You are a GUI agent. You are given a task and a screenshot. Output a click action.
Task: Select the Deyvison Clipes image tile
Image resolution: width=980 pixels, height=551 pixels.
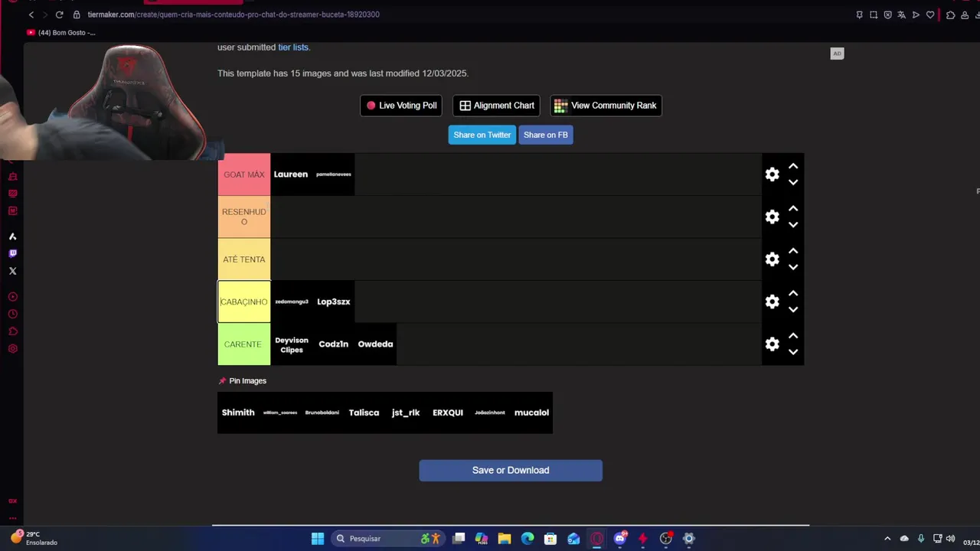[x=292, y=344]
